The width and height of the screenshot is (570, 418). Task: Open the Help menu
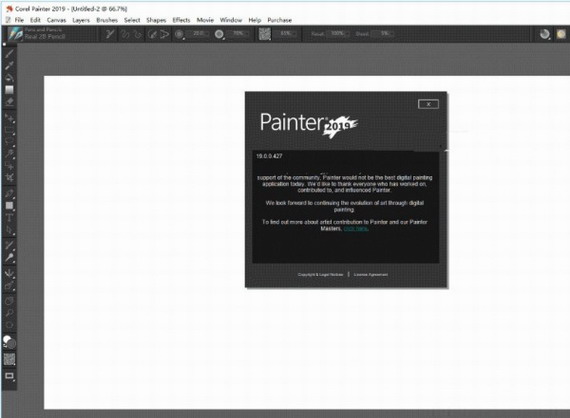click(254, 20)
